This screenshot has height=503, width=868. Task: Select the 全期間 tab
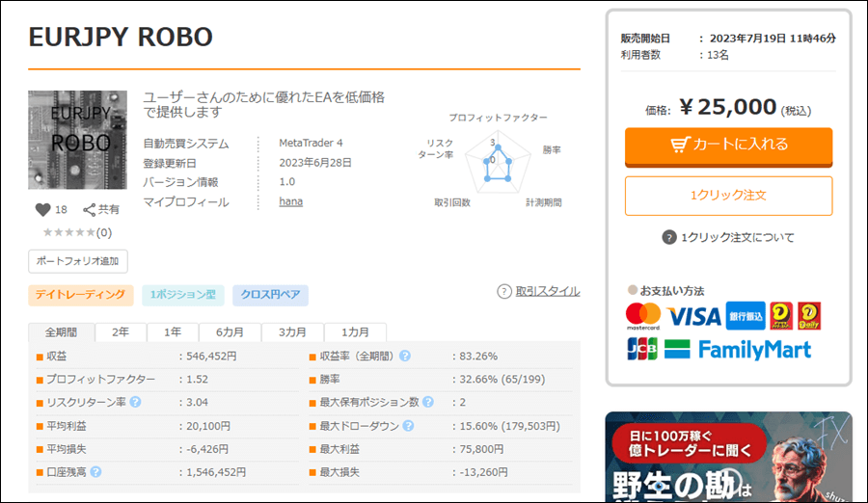(61, 332)
